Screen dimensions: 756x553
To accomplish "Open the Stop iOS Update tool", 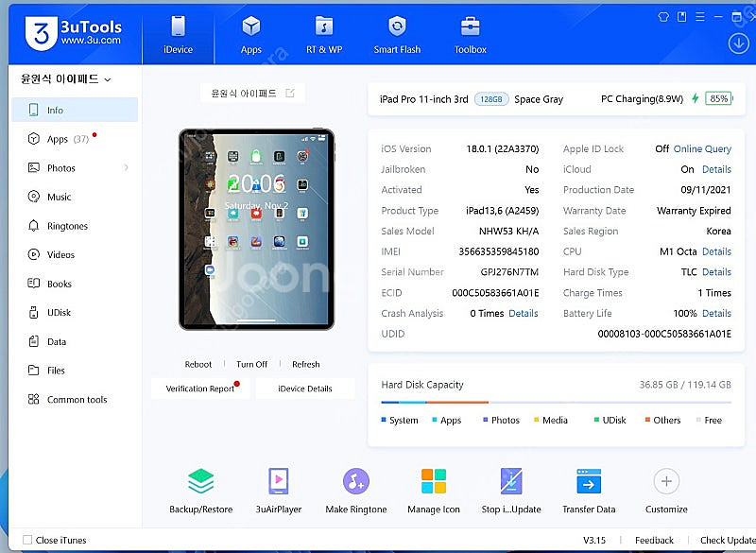I will click(511, 491).
